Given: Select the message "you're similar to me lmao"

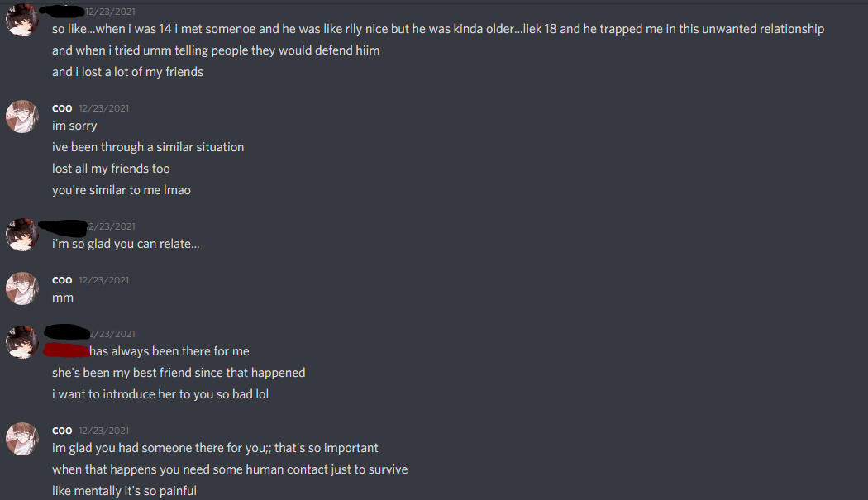Looking at the screenshot, I should click(122, 190).
